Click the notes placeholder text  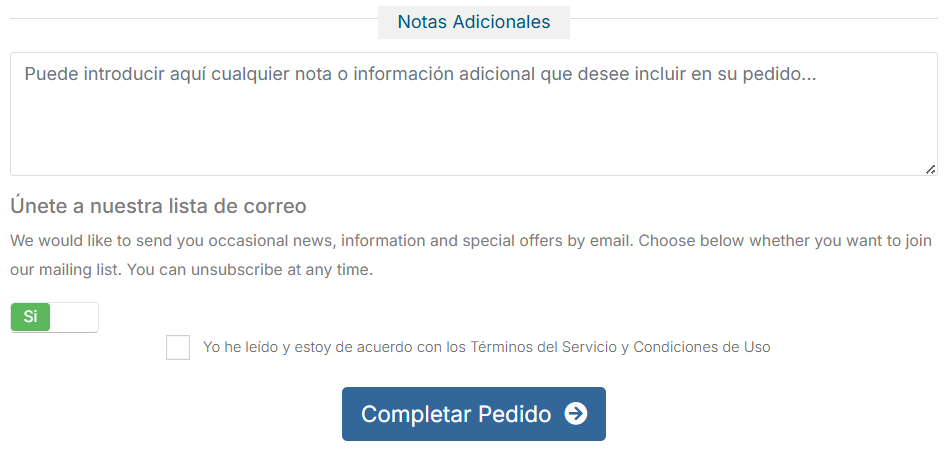pos(420,74)
